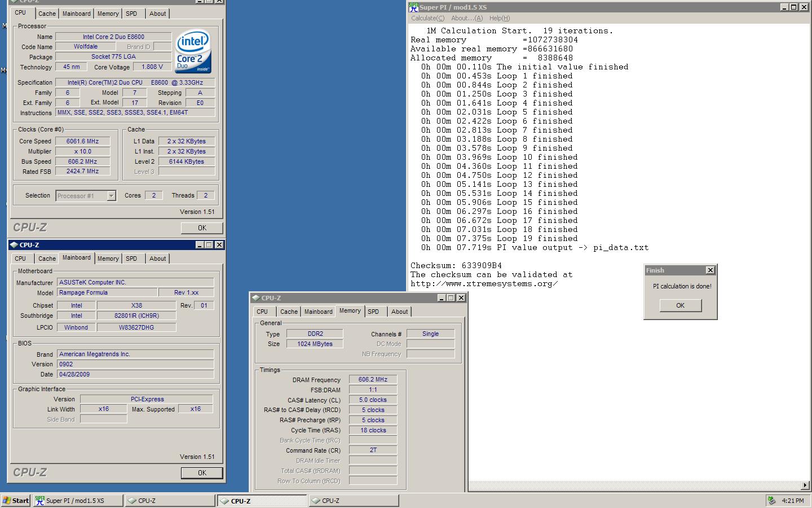Click the Super PI title bar icon
This screenshot has width=812, height=508.
413,7
